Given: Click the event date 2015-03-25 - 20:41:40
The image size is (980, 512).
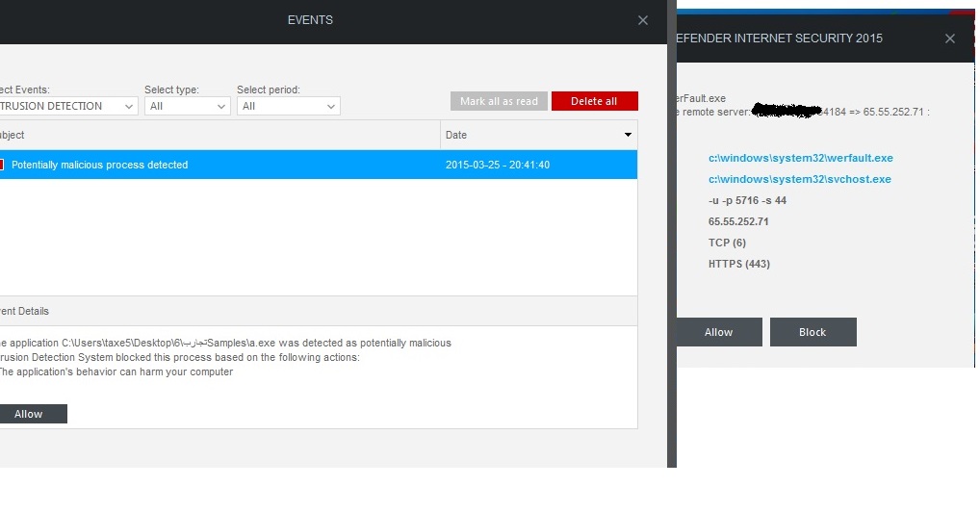Looking at the screenshot, I should 498,165.
